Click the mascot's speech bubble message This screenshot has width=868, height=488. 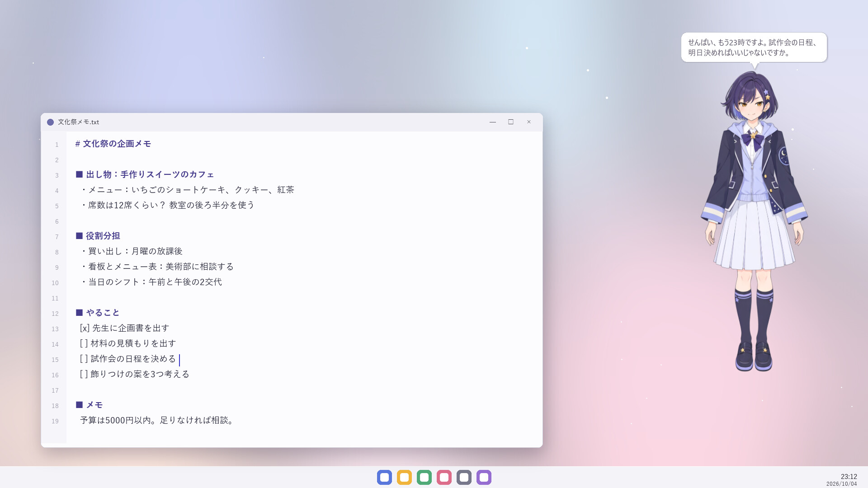[x=754, y=47]
